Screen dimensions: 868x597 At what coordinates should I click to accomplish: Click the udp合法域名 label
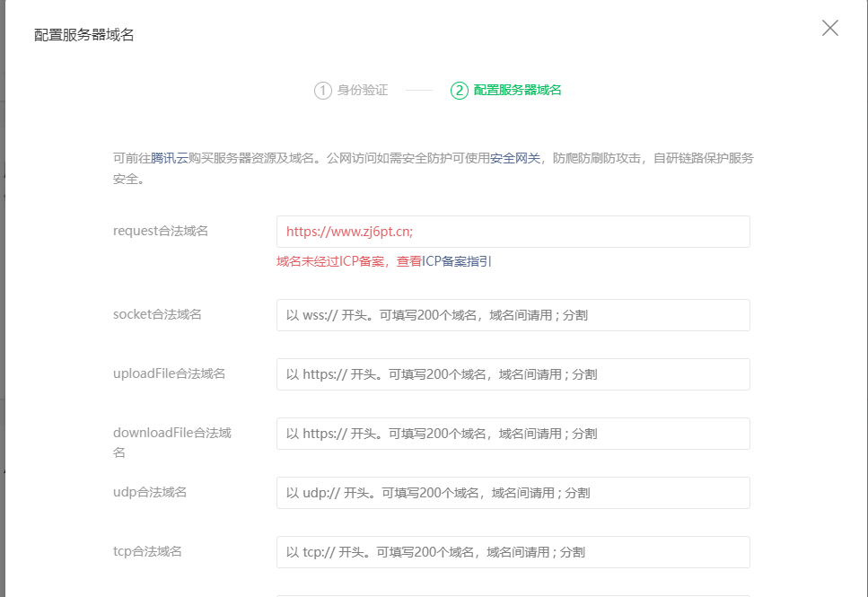[150, 492]
